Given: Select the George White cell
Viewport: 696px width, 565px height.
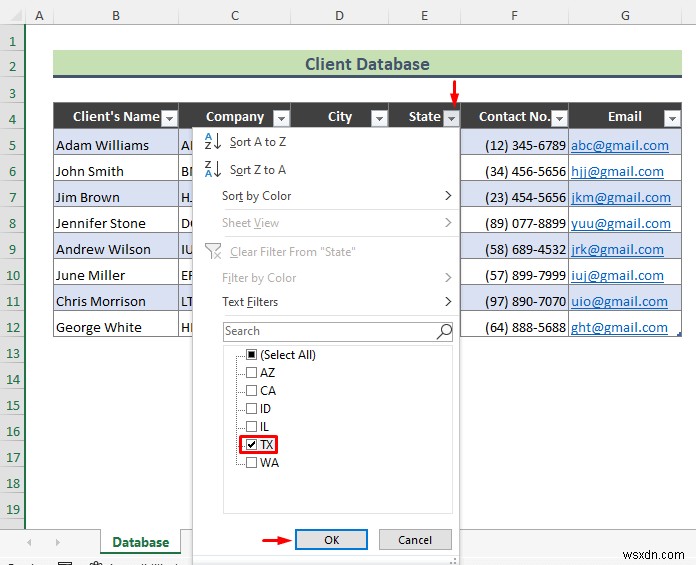Looking at the screenshot, I should (116, 324).
